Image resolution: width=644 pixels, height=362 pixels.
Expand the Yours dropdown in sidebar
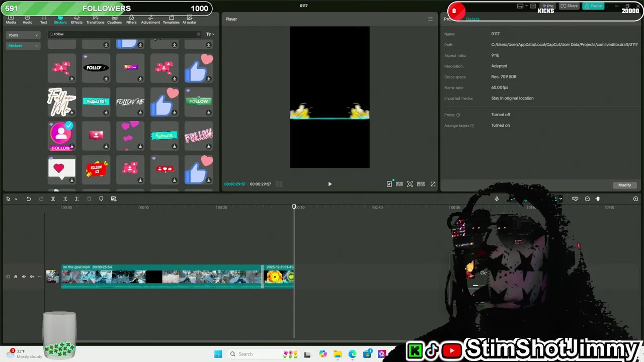23,35
